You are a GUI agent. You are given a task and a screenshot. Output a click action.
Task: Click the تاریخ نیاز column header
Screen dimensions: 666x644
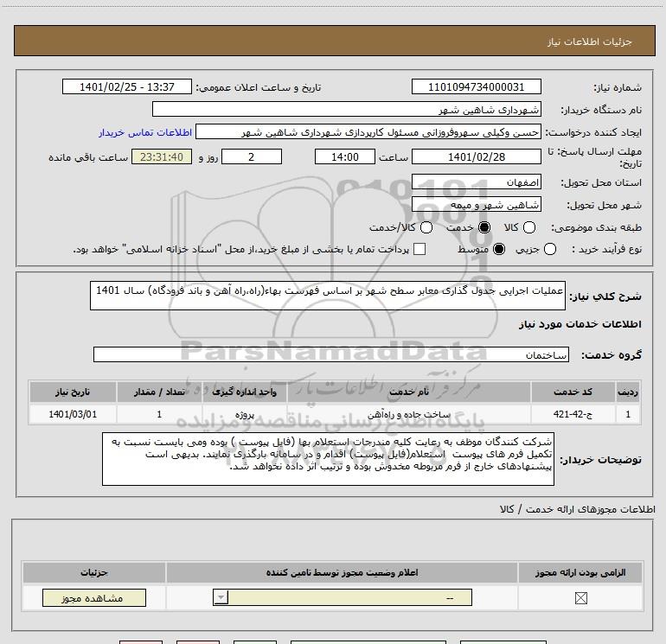click(73, 392)
